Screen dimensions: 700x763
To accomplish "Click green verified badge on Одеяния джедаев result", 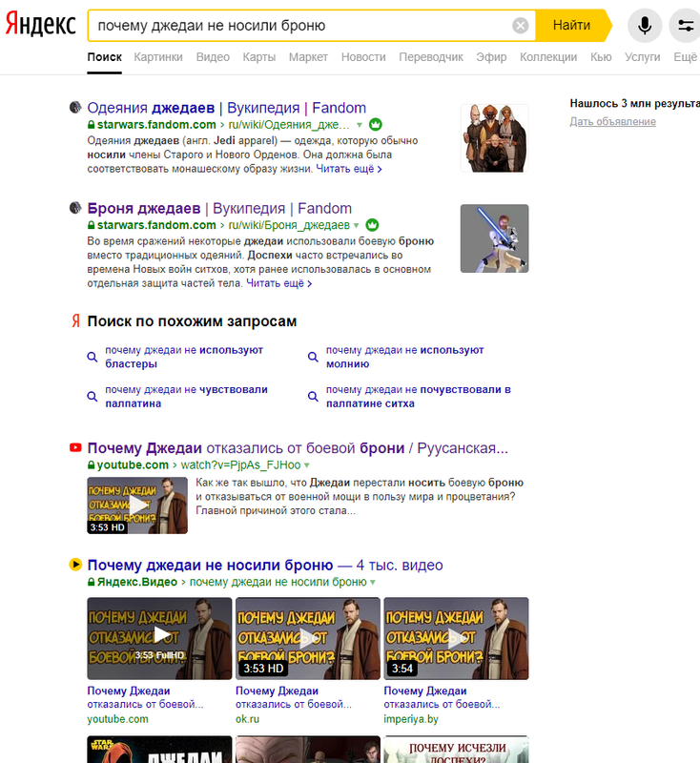I will [375, 125].
